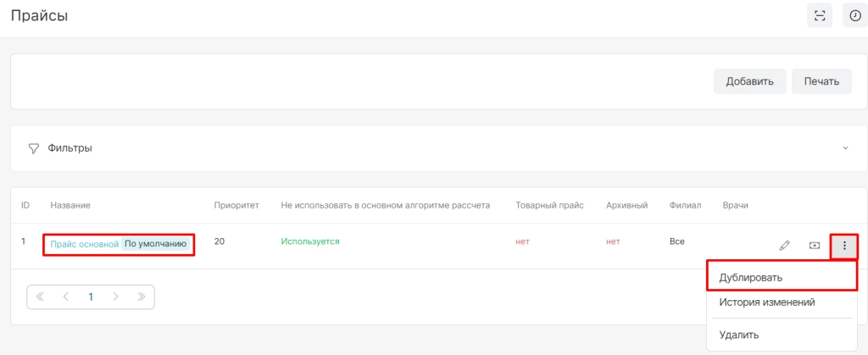Open the clock history icon in header
868x355 pixels.
(854, 15)
